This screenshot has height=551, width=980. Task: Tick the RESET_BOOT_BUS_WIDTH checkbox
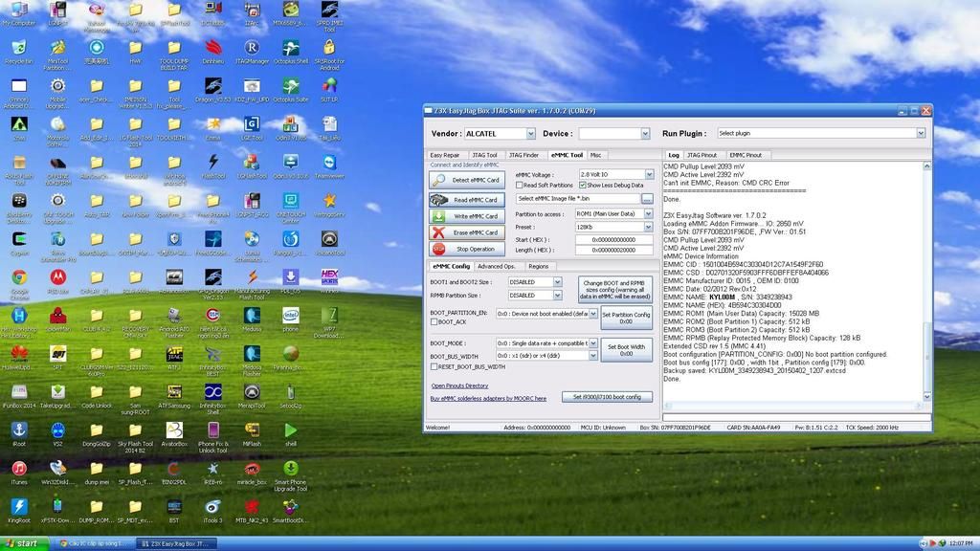click(434, 366)
